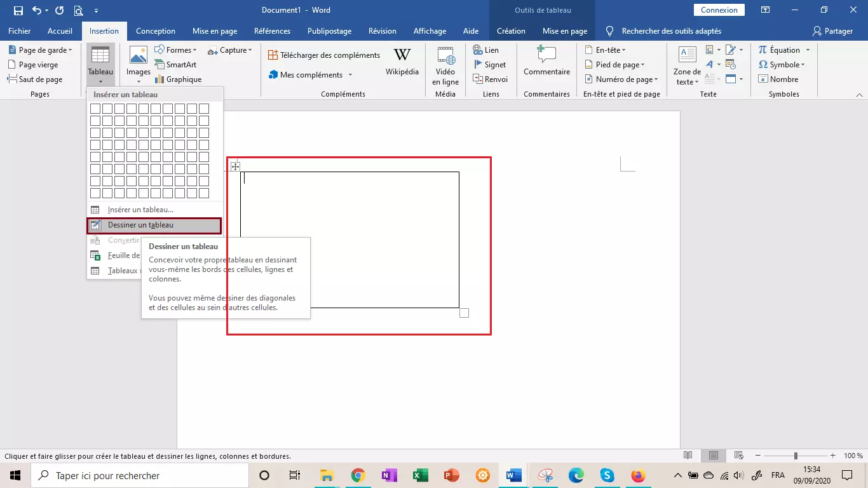Open Excel from the Windows taskbar
This screenshot has height=488, width=868.
420,475
